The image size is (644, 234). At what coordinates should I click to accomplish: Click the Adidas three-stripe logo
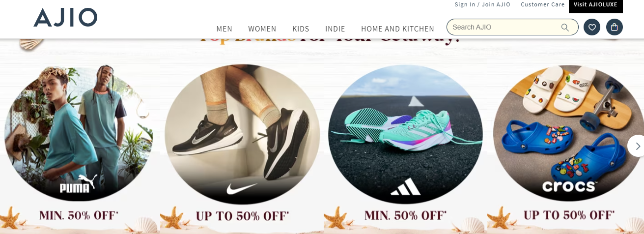405,186
